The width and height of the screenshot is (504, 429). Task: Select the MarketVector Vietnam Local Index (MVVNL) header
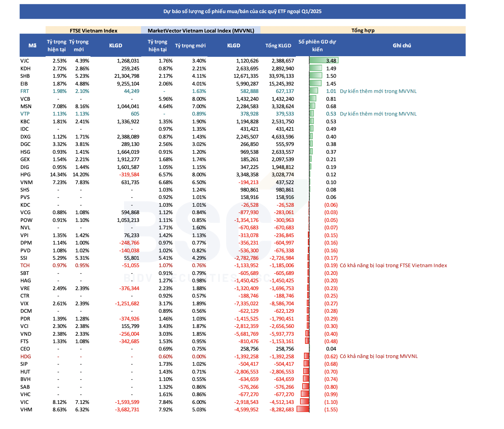pyautogui.click(x=201, y=30)
